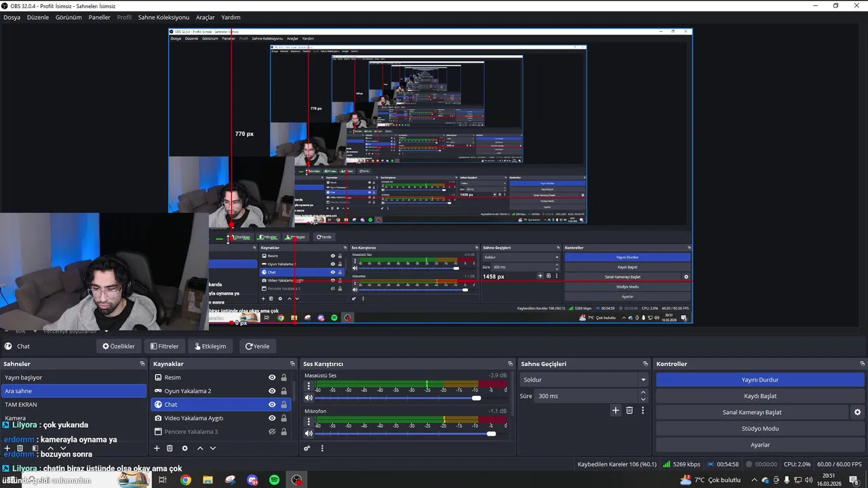Open the Araçlar menu
The height and width of the screenshot is (488, 868).
(205, 17)
